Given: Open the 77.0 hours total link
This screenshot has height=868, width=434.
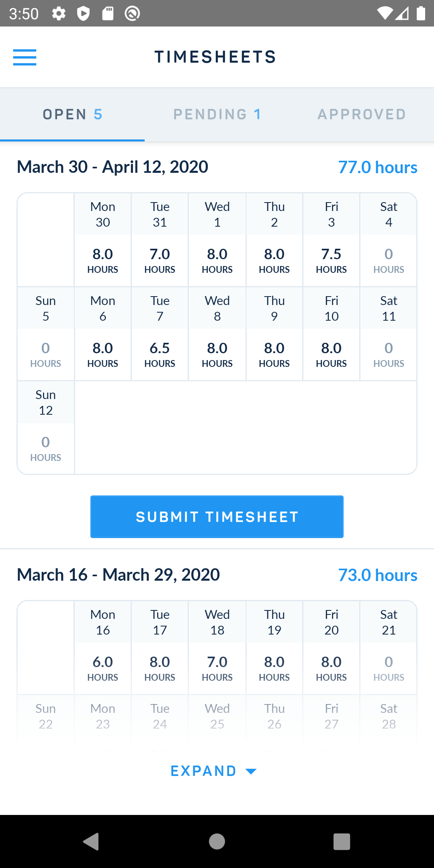Looking at the screenshot, I should pyautogui.click(x=378, y=167).
